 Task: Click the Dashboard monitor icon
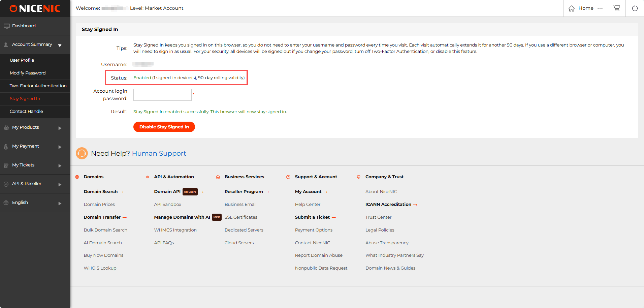click(x=6, y=26)
